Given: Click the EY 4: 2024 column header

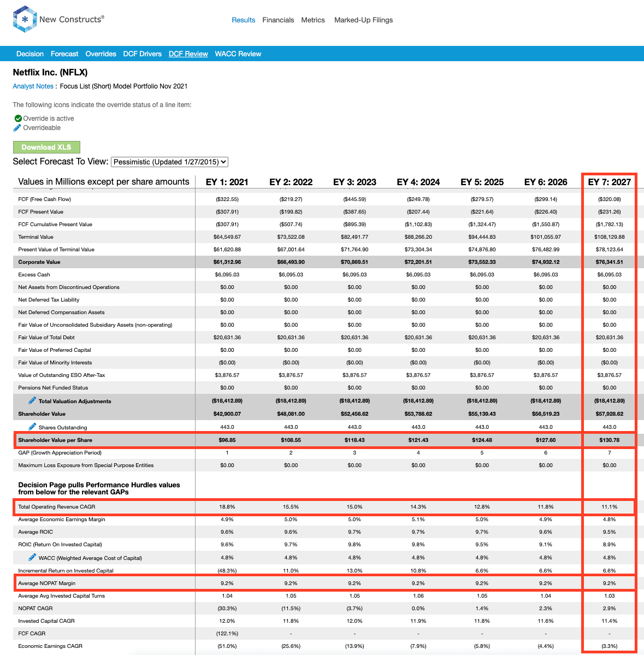Looking at the screenshot, I should [x=418, y=182].
